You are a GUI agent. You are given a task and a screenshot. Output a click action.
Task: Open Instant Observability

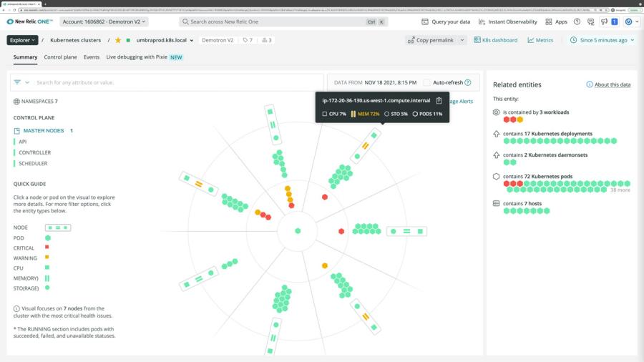coord(507,21)
